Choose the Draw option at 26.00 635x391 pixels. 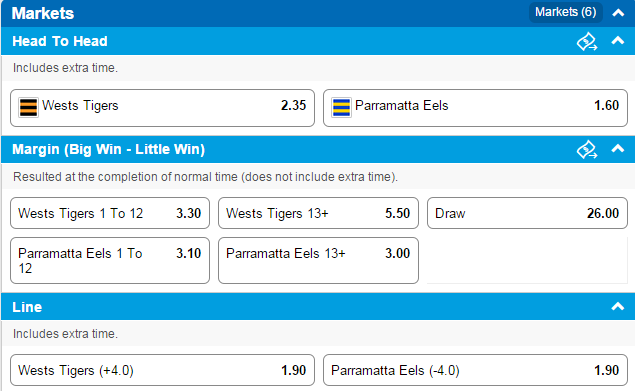coord(527,213)
